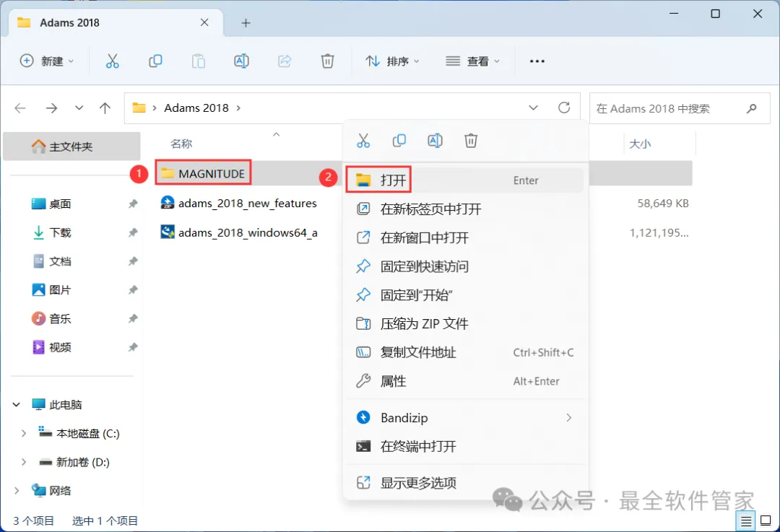Open the 查看 view dropdown
Image resolution: width=780 pixels, height=532 pixels.
tap(472, 61)
